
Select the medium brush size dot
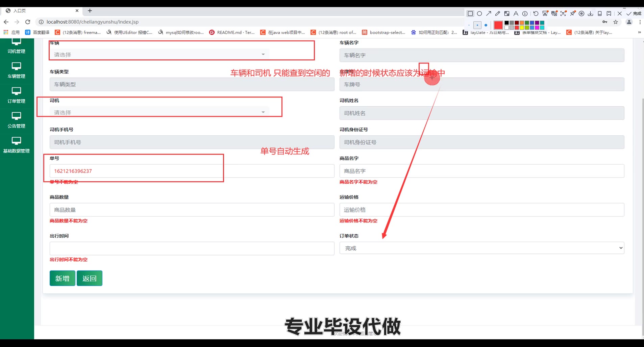477,25
